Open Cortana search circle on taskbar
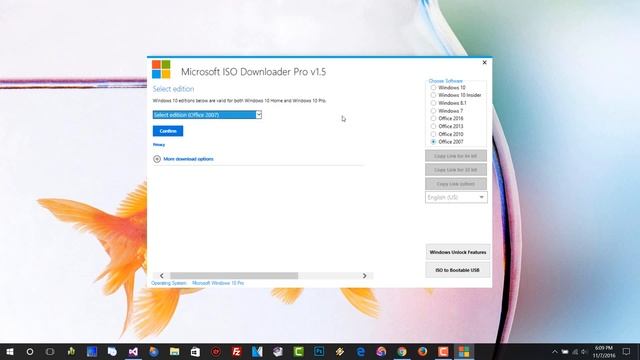The image size is (640, 360). click(30, 351)
